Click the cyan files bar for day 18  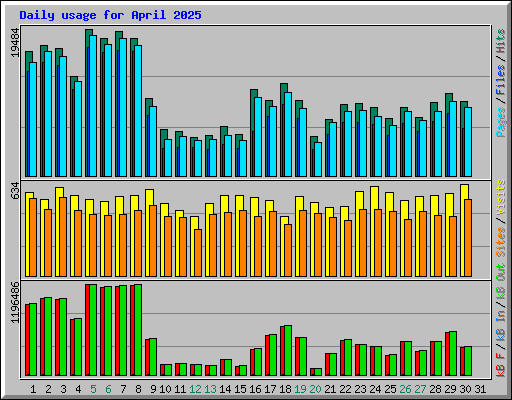point(288,134)
